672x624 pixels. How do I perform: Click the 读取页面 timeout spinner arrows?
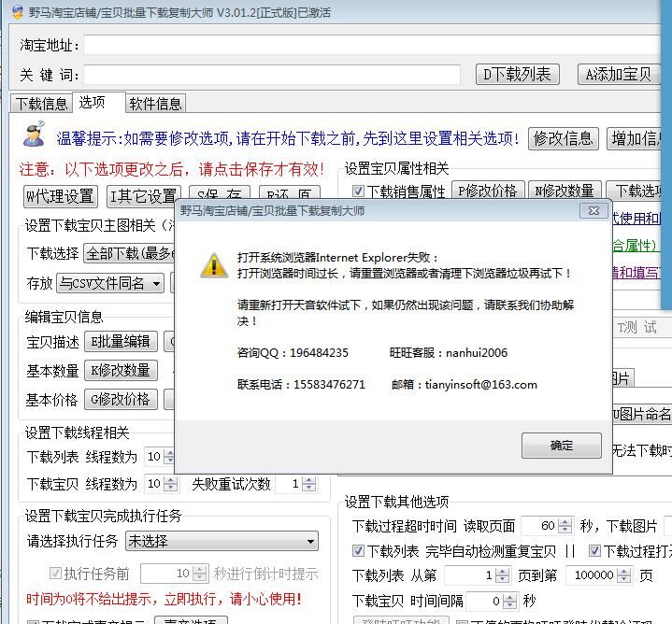click(565, 526)
